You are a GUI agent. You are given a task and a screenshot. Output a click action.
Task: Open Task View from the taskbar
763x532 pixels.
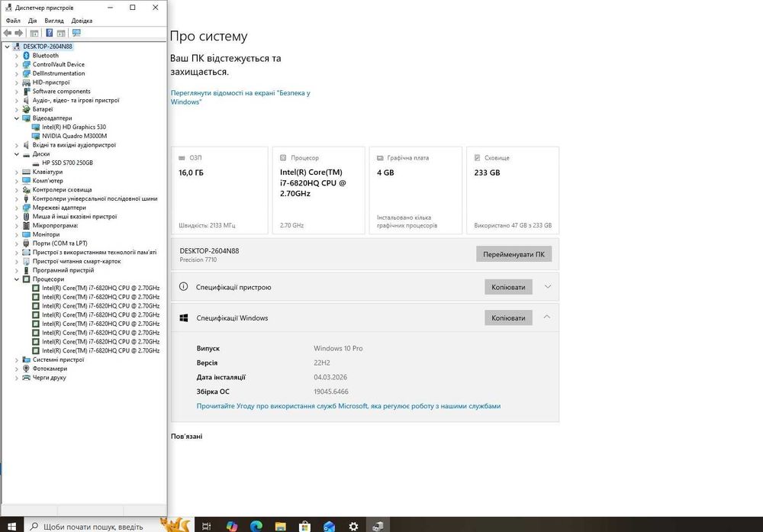coord(206,526)
